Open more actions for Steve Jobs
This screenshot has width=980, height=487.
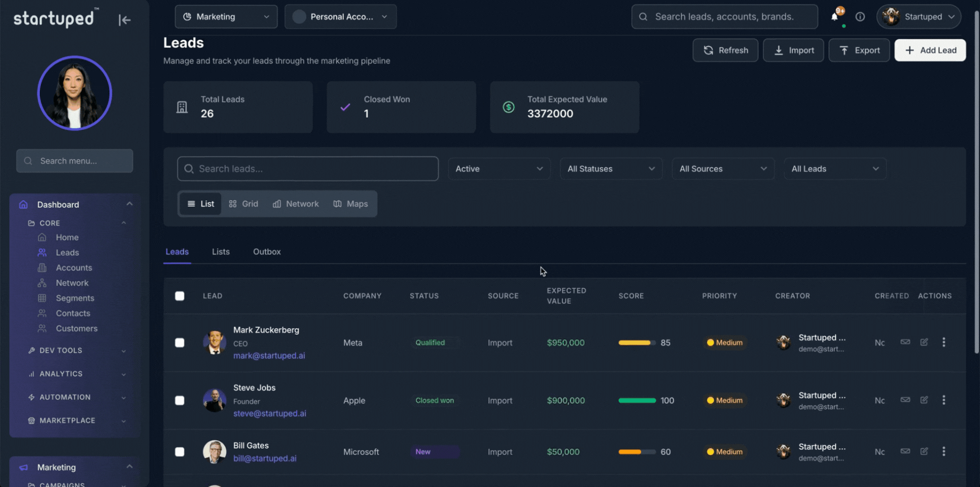944,400
